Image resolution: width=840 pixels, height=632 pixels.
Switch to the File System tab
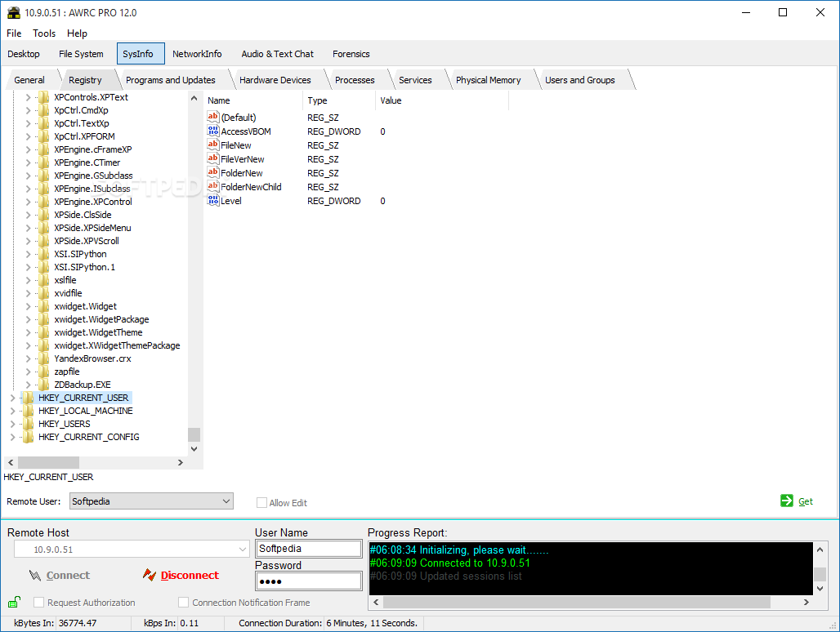[81, 54]
